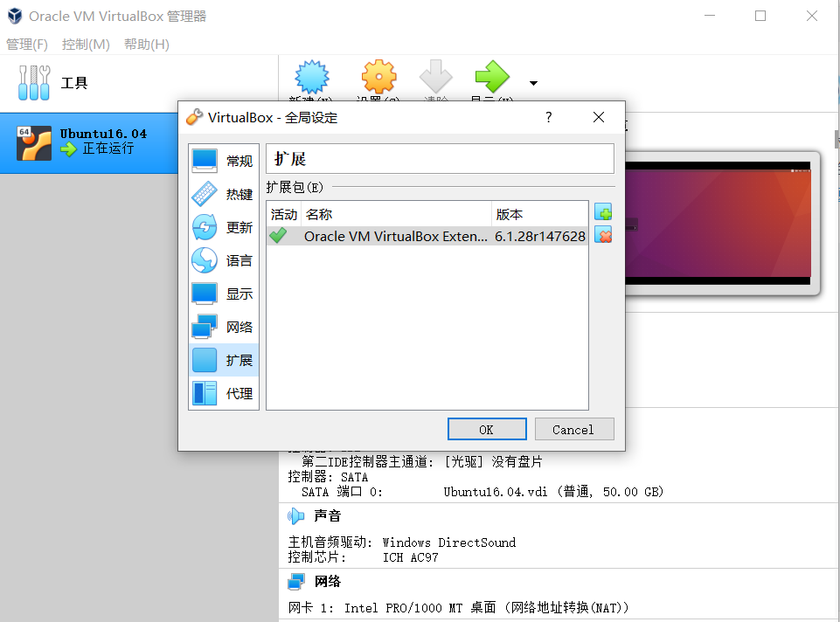
Task: Open the 显示 (Display) monitor settings
Action: [x=224, y=294]
